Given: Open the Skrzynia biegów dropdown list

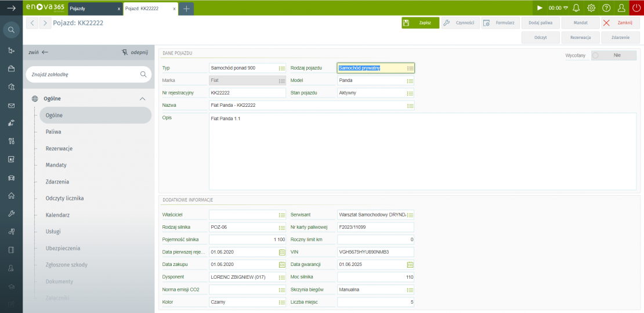Looking at the screenshot, I should point(410,289).
